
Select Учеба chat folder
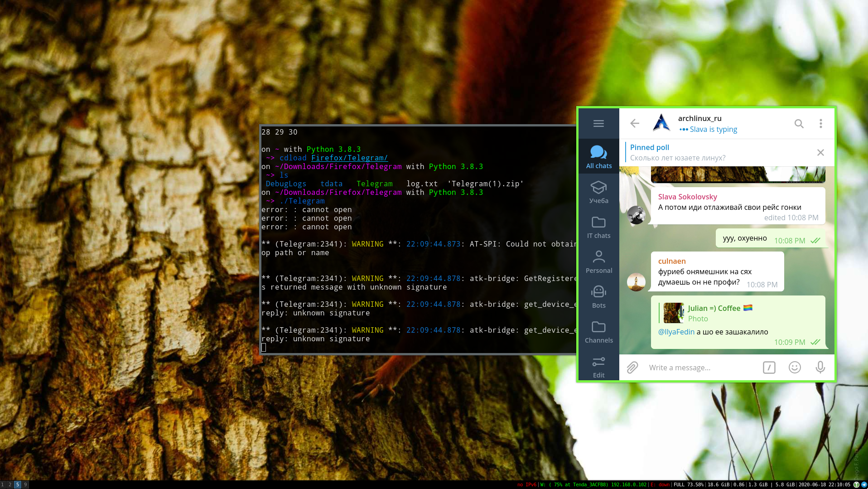(x=598, y=191)
